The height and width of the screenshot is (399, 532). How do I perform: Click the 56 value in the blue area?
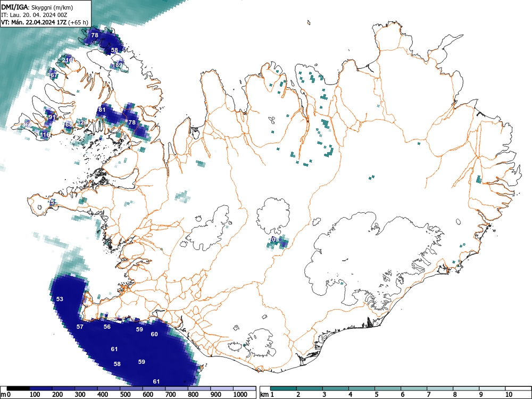[107, 327]
